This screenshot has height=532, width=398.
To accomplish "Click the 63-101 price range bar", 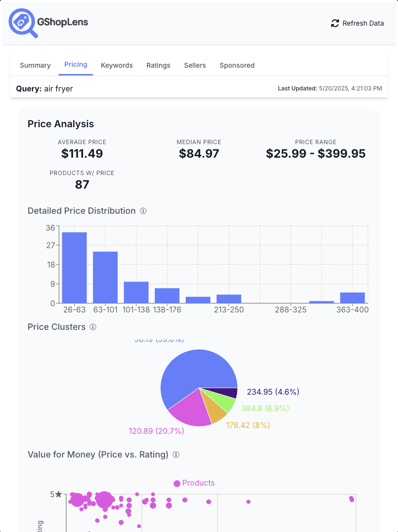I will pyautogui.click(x=105, y=277).
